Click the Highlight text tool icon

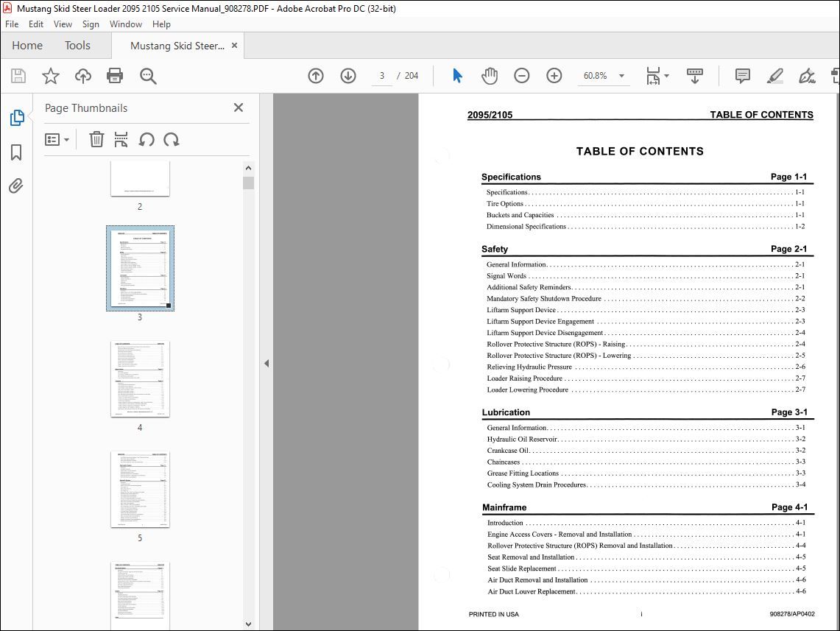pos(774,75)
